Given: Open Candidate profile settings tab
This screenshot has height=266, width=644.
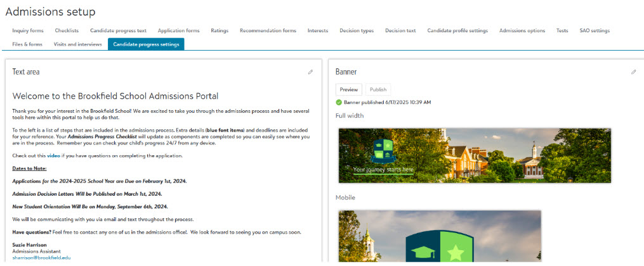Looking at the screenshot, I should point(457,31).
